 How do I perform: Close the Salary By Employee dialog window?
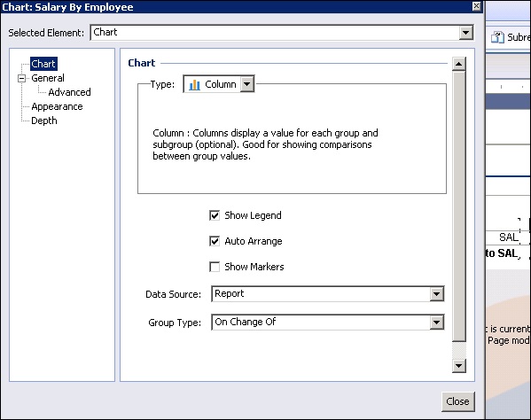tap(476, 6)
